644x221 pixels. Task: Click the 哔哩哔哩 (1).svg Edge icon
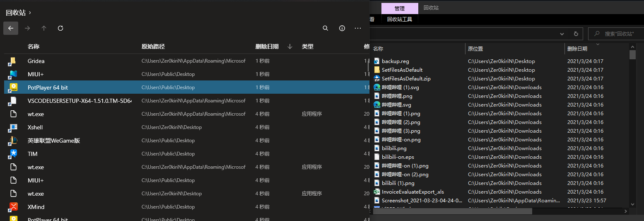coord(377,87)
